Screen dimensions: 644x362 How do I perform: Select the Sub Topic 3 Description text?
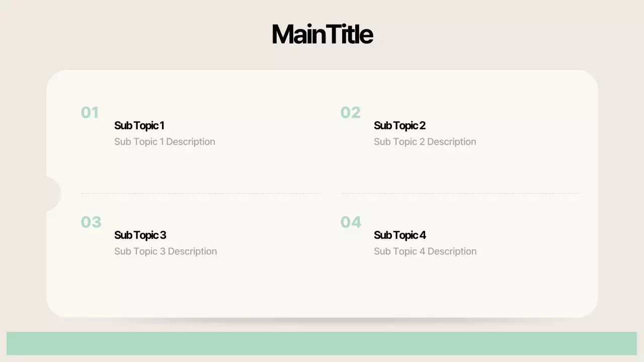click(x=166, y=251)
